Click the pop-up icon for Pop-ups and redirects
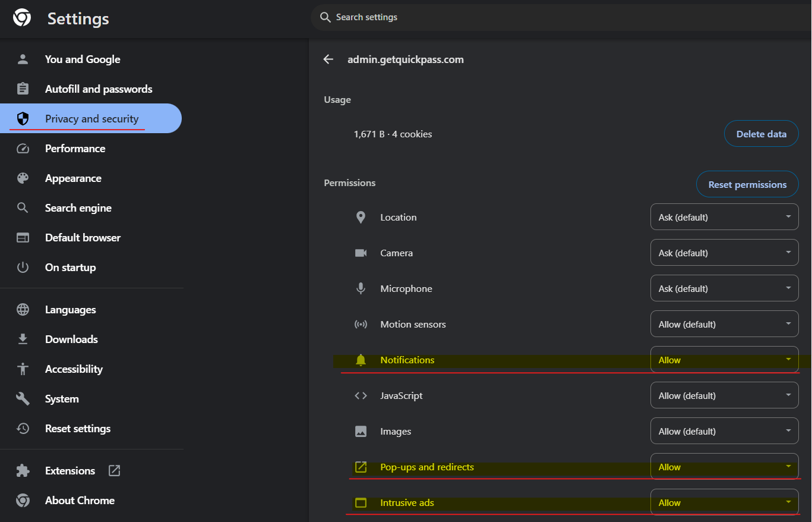The height and width of the screenshot is (522, 812). 361,467
